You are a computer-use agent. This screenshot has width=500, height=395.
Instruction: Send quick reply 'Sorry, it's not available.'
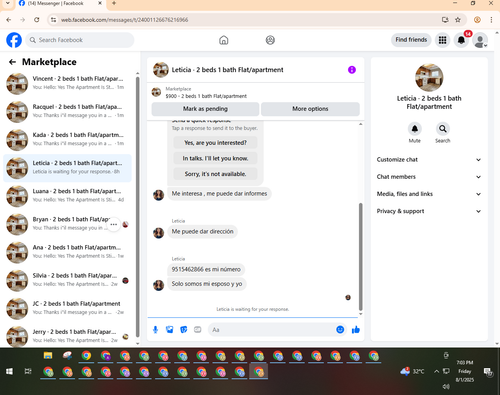click(215, 174)
